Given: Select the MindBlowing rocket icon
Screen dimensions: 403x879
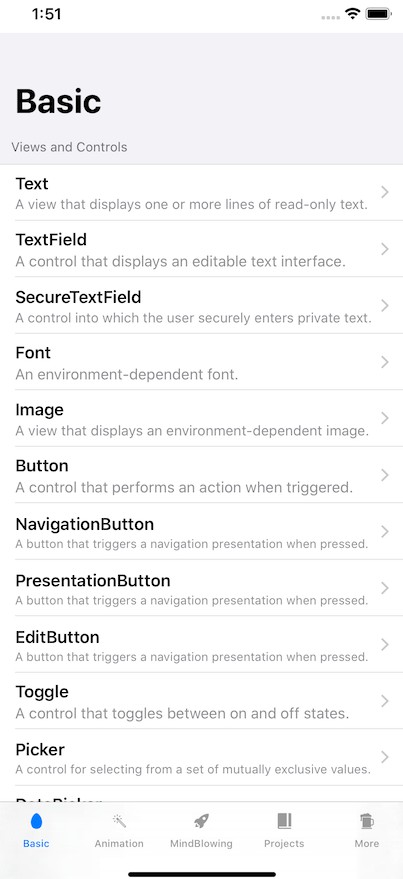Looking at the screenshot, I should click(201, 821).
